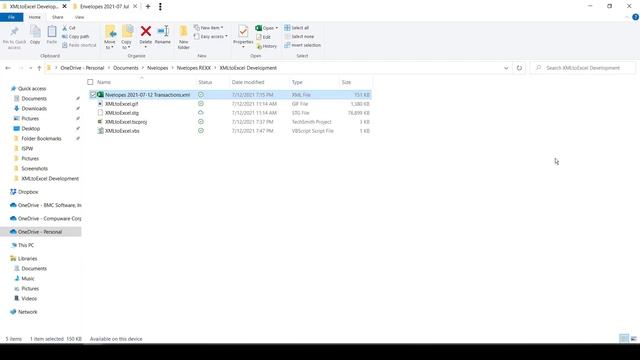Click Nvelopes REXX in the breadcrumb path
The image size is (640, 360).
193,68
